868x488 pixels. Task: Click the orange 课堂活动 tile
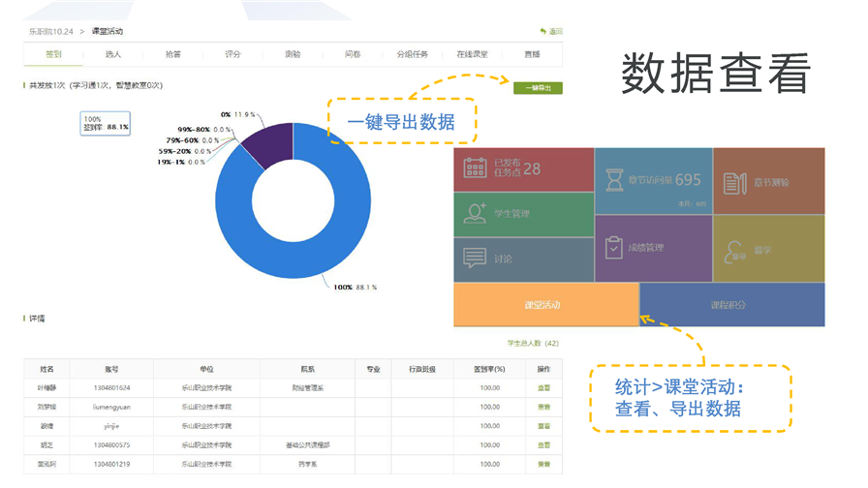click(545, 305)
